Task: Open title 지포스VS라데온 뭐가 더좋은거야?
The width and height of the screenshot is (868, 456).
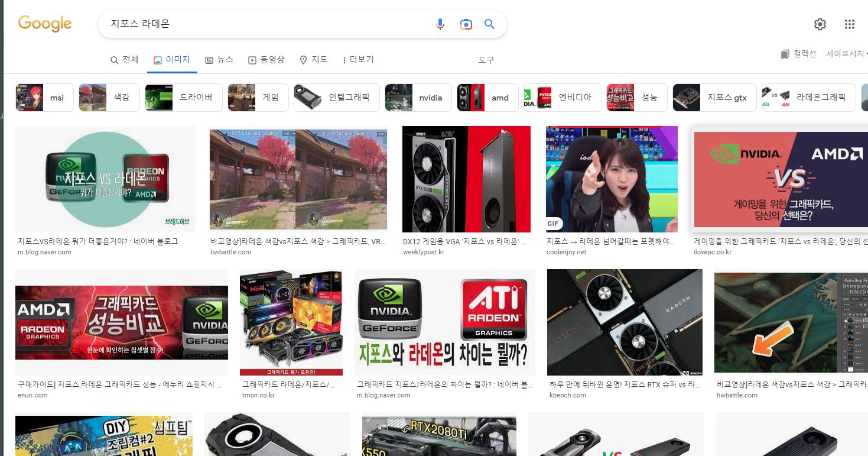Action: click(x=98, y=241)
